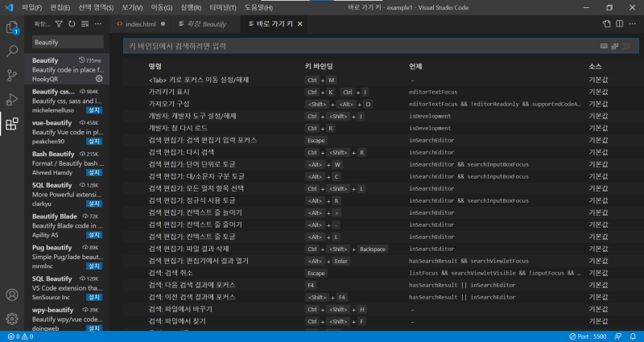Open the Manage gear in activity bar

point(12,319)
